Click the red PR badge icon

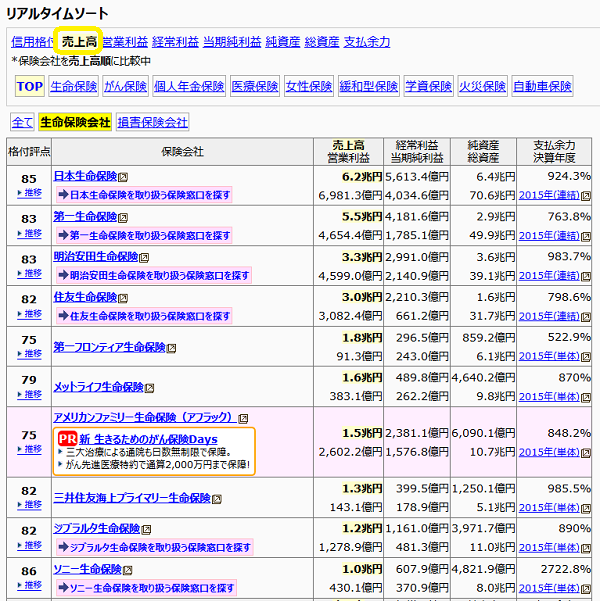point(67,438)
